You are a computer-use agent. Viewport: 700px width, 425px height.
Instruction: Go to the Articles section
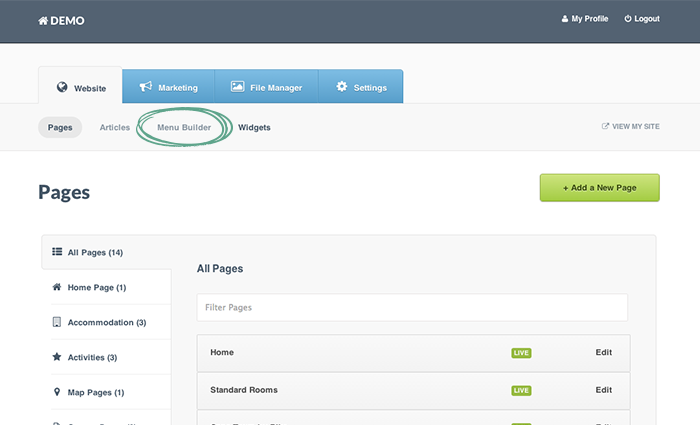click(x=115, y=128)
